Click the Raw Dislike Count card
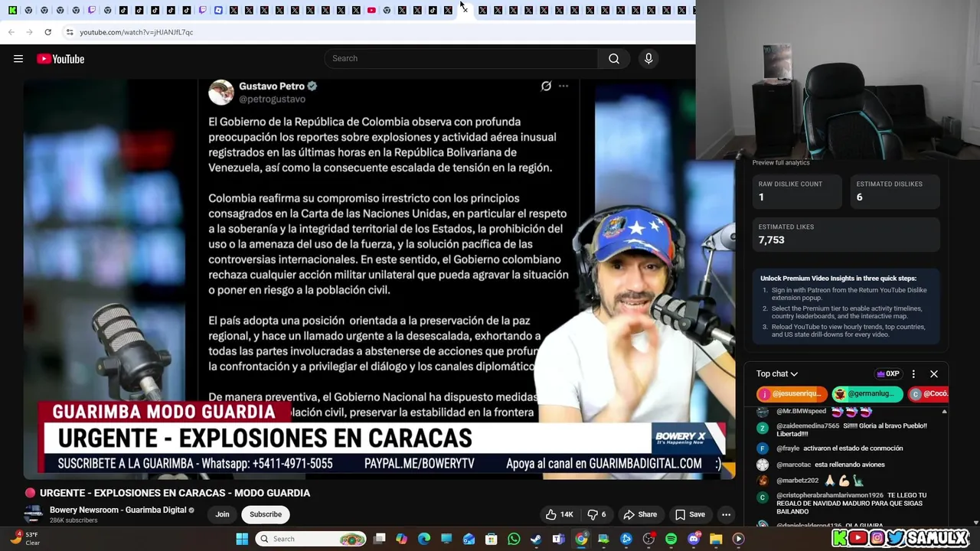 (x=798, y=191)
